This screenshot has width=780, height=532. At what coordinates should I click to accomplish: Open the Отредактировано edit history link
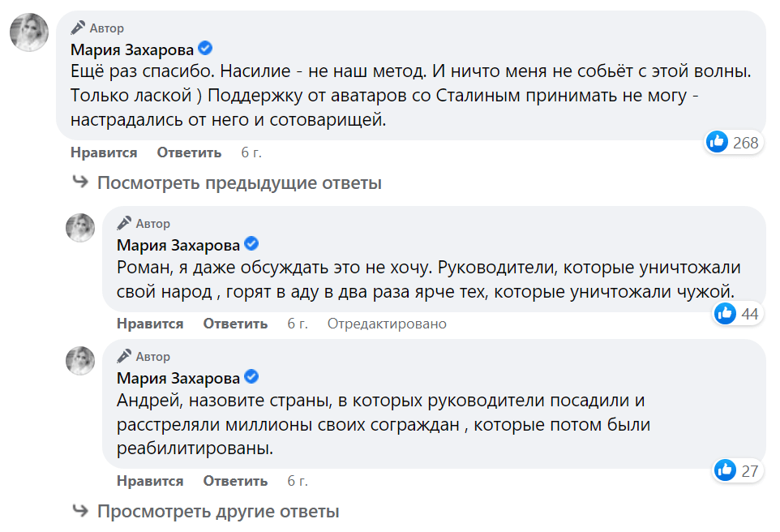point(387,324)
